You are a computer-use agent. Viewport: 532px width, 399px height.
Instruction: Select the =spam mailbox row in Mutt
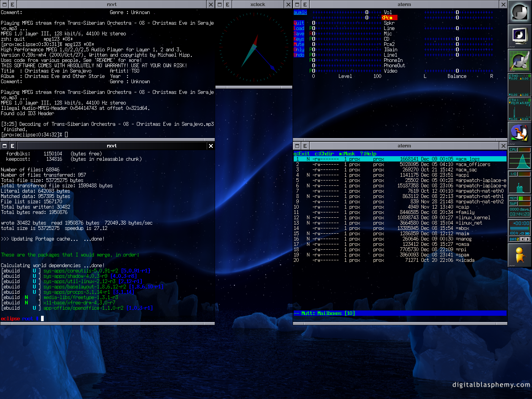400,255
